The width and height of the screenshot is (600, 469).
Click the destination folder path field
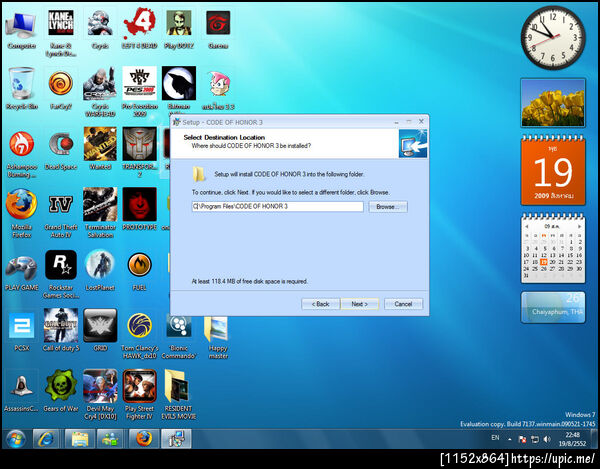click(x=277, y=207)
